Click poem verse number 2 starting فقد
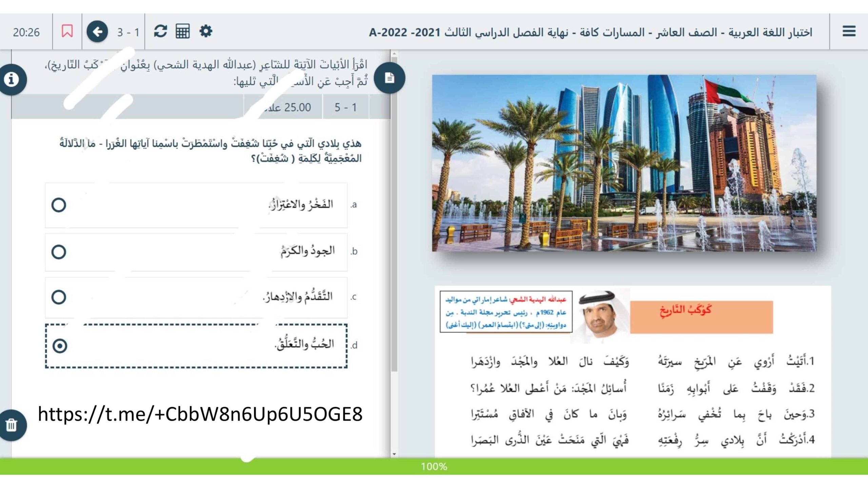This screenshot has height=488, width=868. coord(643,388)
